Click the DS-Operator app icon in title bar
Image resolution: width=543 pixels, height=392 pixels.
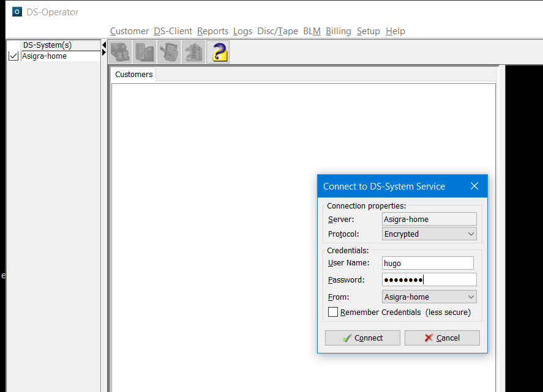coord(17,12)
